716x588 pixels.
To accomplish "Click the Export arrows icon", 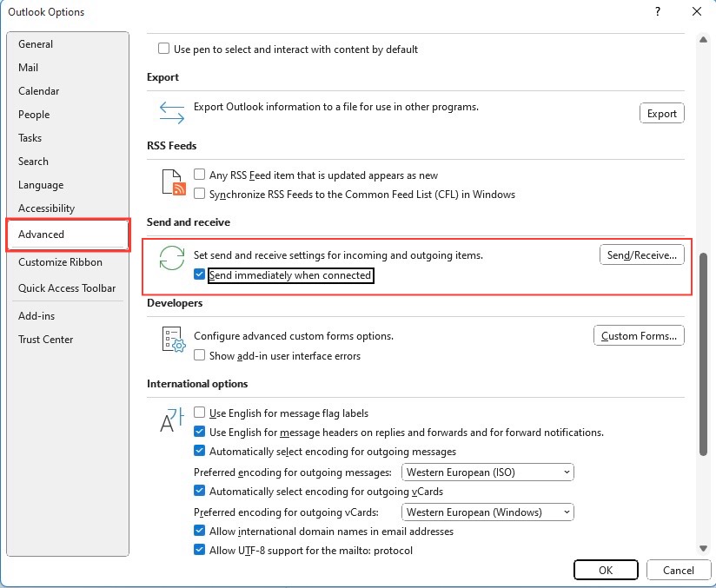I will point(172,113).
